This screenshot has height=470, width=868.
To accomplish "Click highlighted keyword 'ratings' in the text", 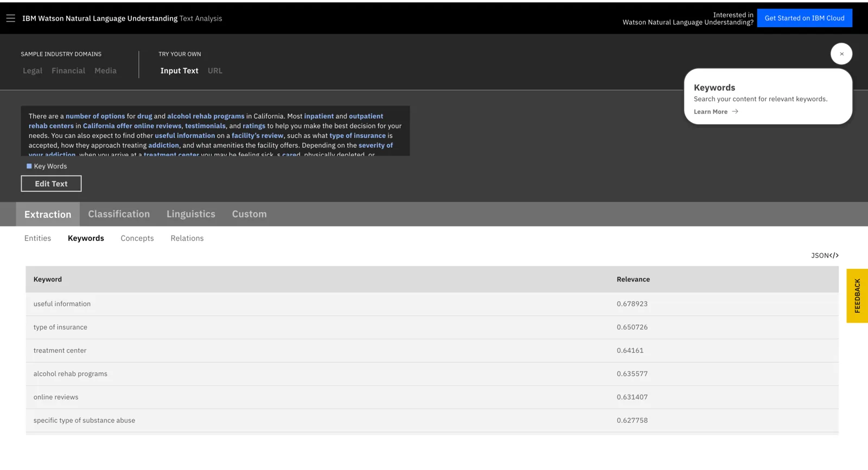I will point(254,126).
